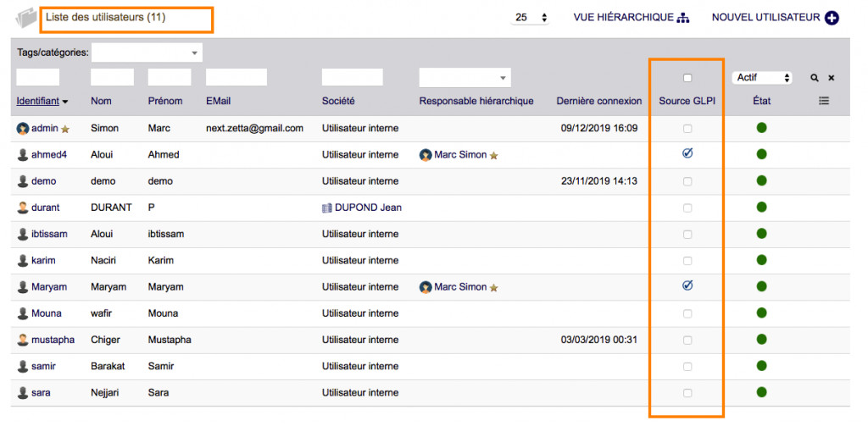868x426 pixels.
Task: Click the admin user avatar icon
Action: (23, 129)
